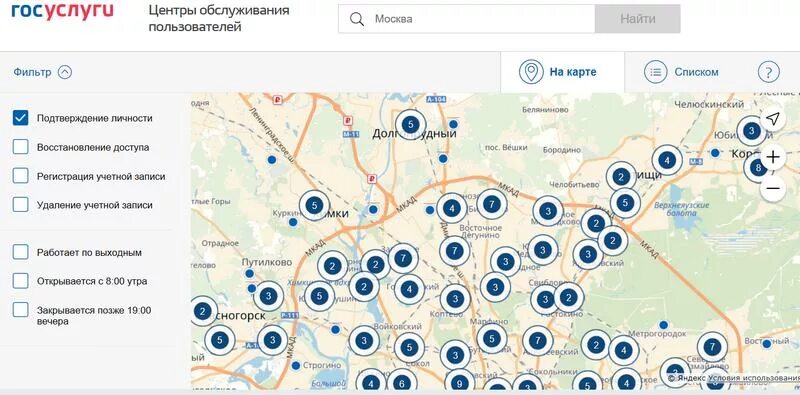
Task: Open the help question mark icon
Action: (x=768, y=72)
